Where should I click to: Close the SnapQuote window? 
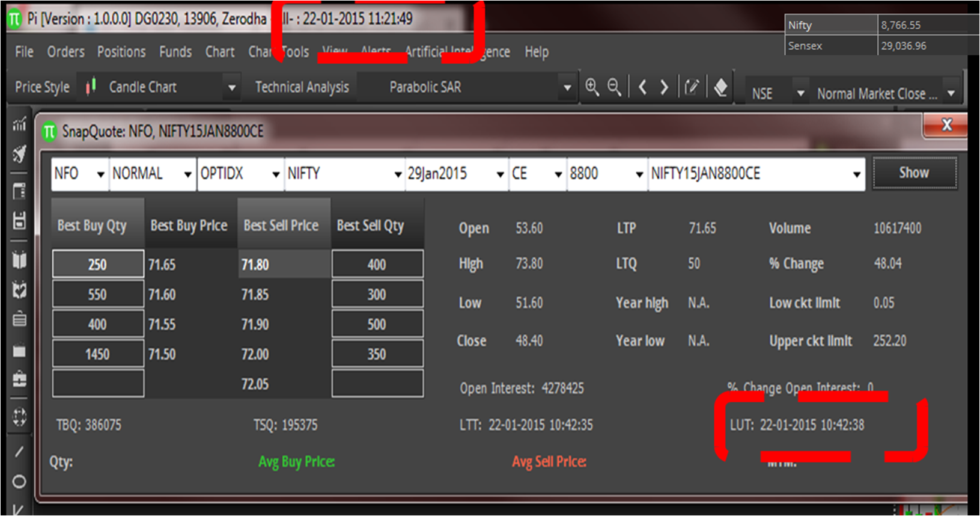click(x=946, y=124)
